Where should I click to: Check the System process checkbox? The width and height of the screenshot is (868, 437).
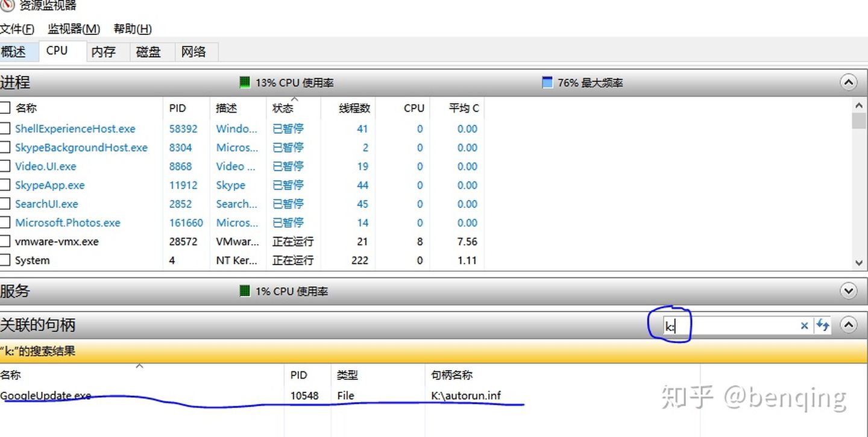click(x=5, y=260)
